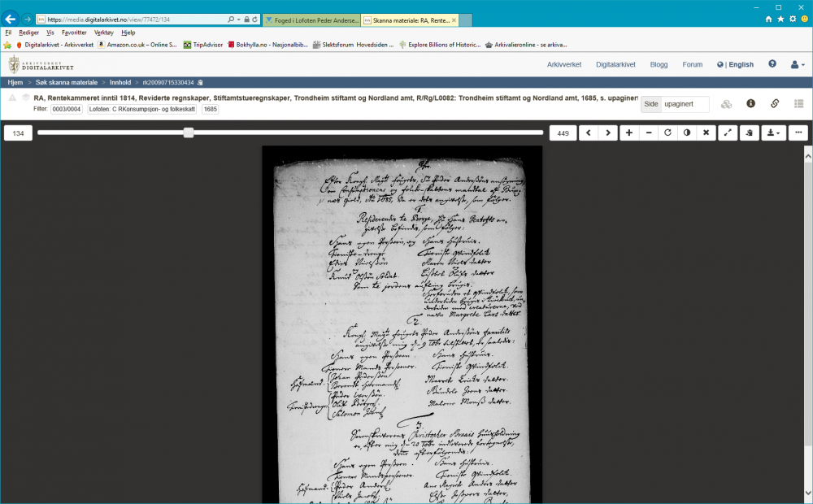Viewport: 813px width, 504px height.
Task: Go to the next page image
Action: coord(608,133)
